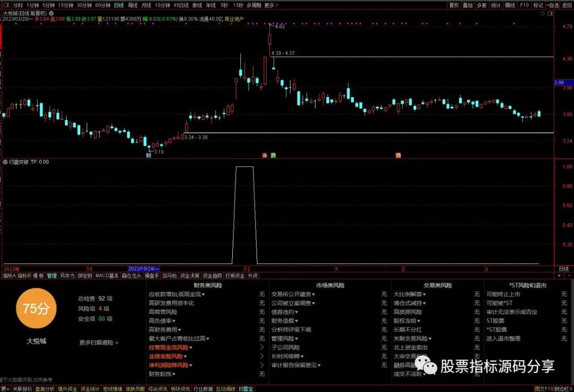The image size is (574, 392).
Task: Open the 资金统计 bottom tab
Action: pos(90,389)
